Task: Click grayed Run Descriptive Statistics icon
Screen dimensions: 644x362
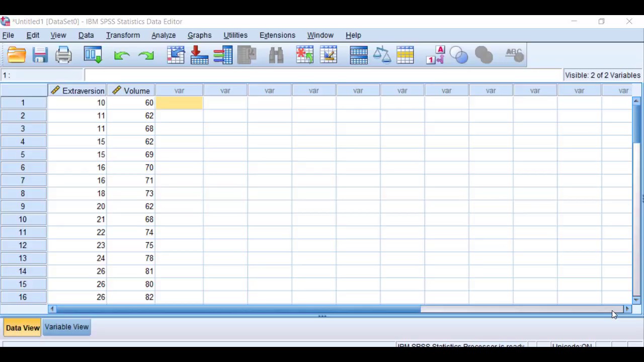Action: pos(247,55)
